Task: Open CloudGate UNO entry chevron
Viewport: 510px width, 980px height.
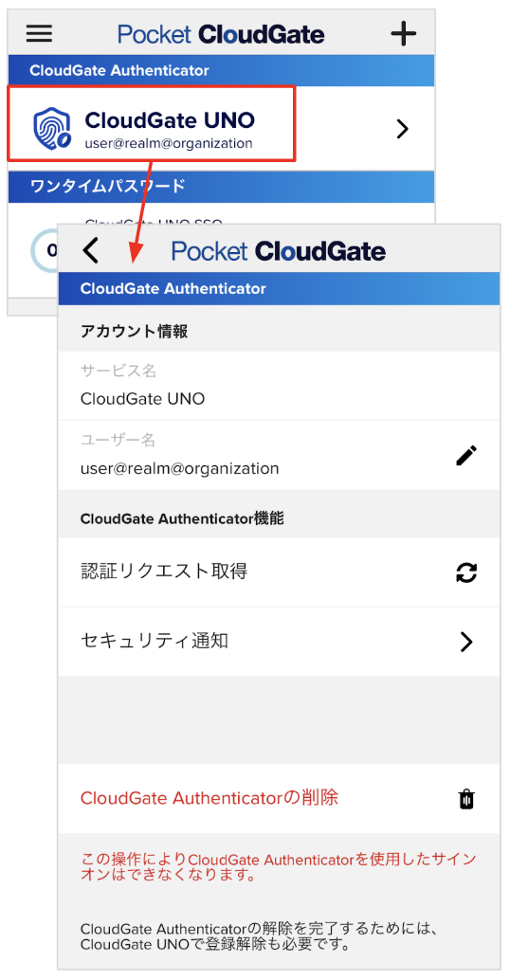Action: 403,129
